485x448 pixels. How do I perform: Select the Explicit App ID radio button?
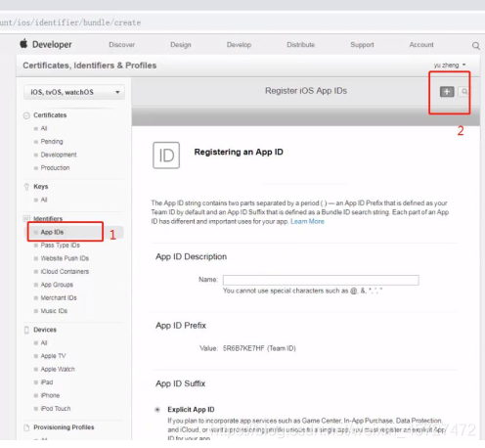click(x=157, y=410)
